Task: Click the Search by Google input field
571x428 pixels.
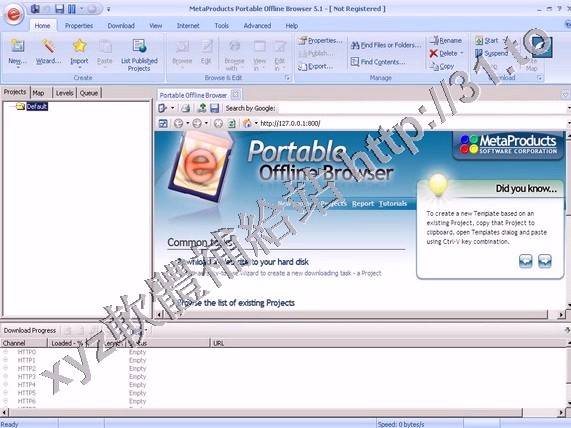Action: [421, 108]
